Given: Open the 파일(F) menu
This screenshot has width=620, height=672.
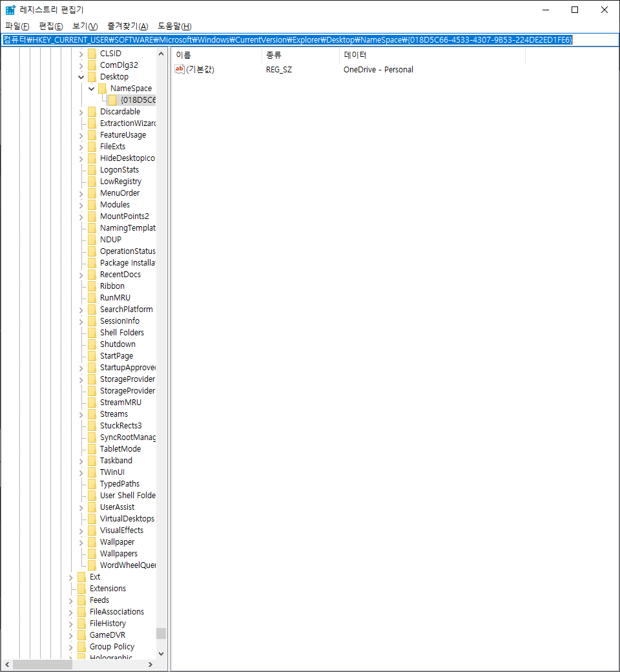Looking at the screenshot, I should (17, 26).
